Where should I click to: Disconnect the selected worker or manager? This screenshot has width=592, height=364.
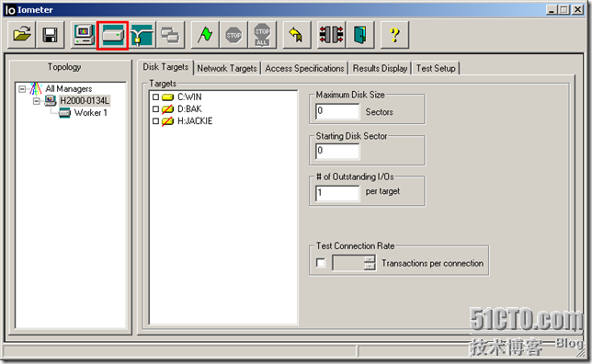coord(331,35)
